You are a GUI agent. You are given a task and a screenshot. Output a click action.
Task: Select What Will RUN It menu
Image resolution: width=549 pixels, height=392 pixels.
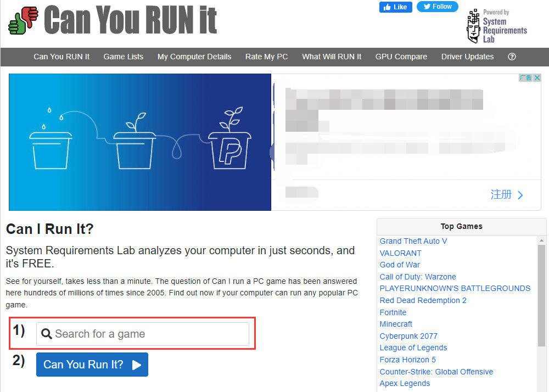(332, 57)
